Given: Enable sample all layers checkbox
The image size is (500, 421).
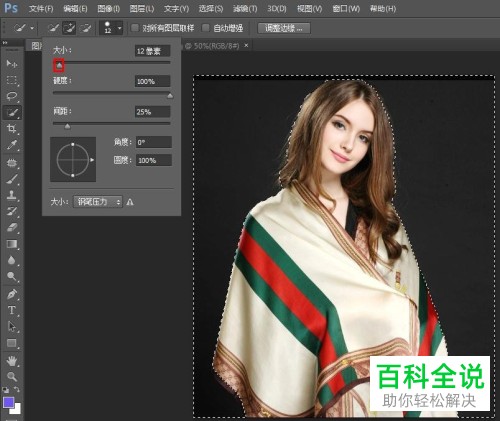Looking at the screenshot, I should (x=135, y=28).
